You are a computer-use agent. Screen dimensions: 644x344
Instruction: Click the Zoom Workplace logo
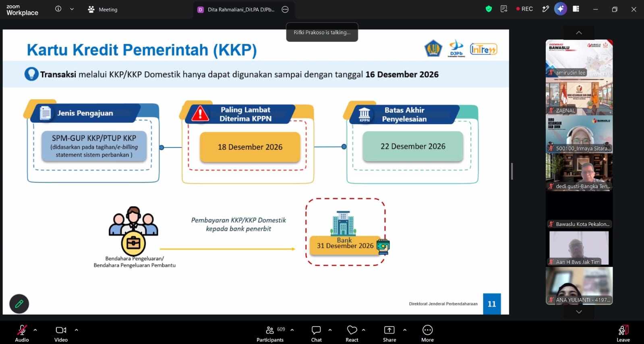[22, 10]
